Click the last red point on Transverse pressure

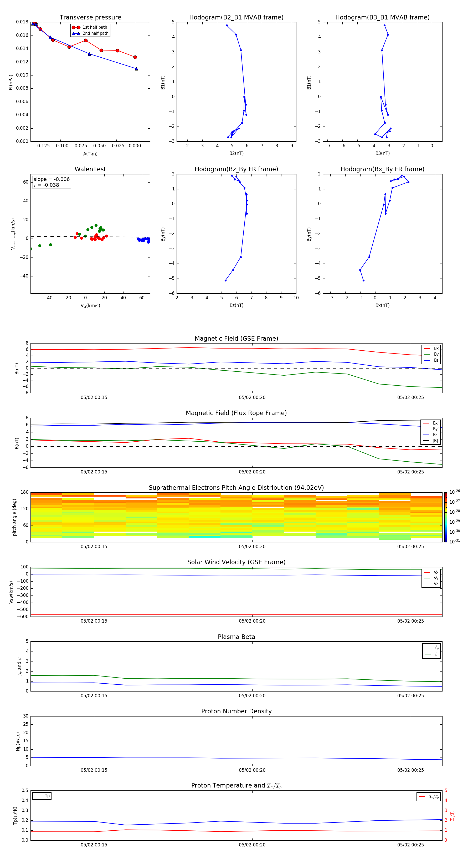point(135,57)
